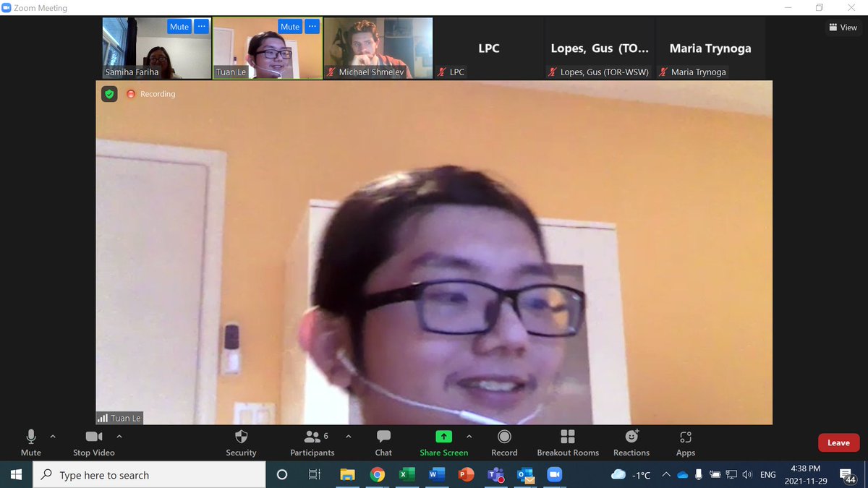Click the taskbar search box
This screenshot has width=868, height=488.
click(149, 475)
